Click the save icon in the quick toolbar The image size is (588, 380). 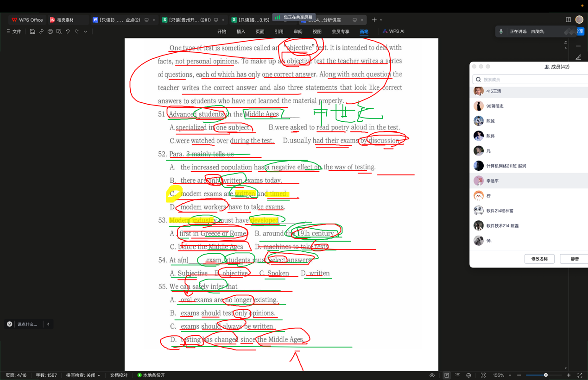click(32, 31)
